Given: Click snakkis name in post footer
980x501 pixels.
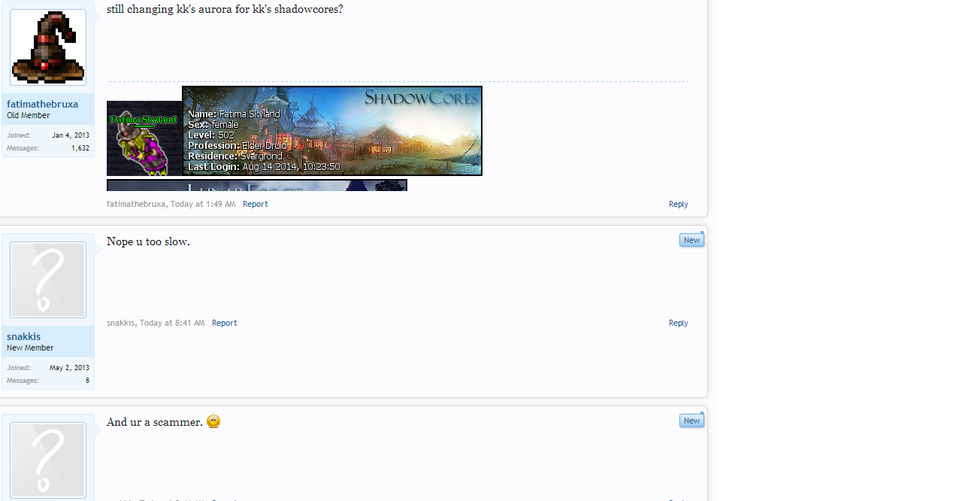Looking at the screenshot, I should 121,323.
